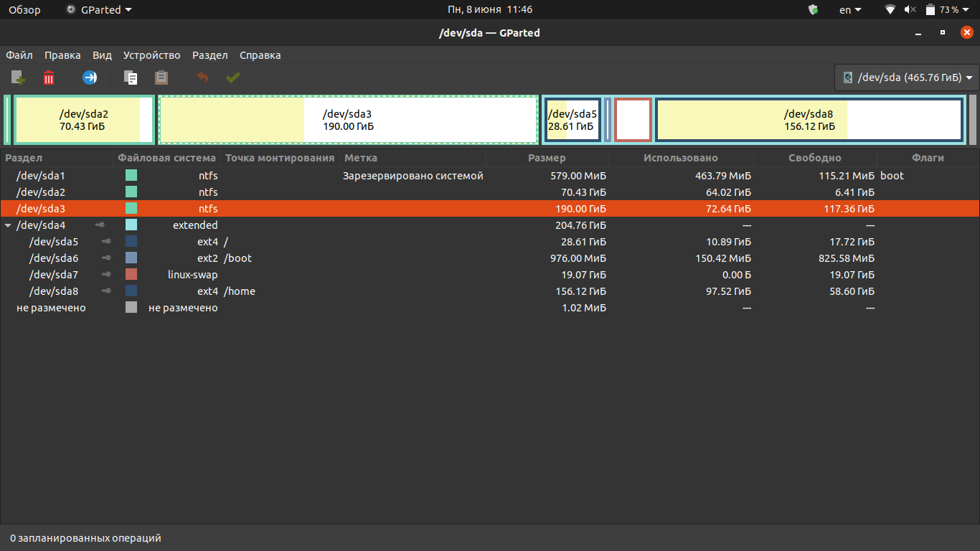Click the Apply all operations checkmark

click(x=233, y=77)
